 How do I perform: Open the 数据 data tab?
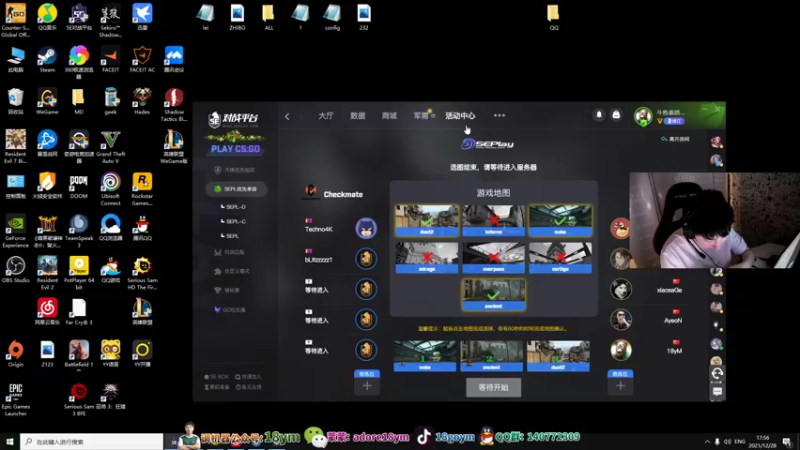(x=358, y=116)
